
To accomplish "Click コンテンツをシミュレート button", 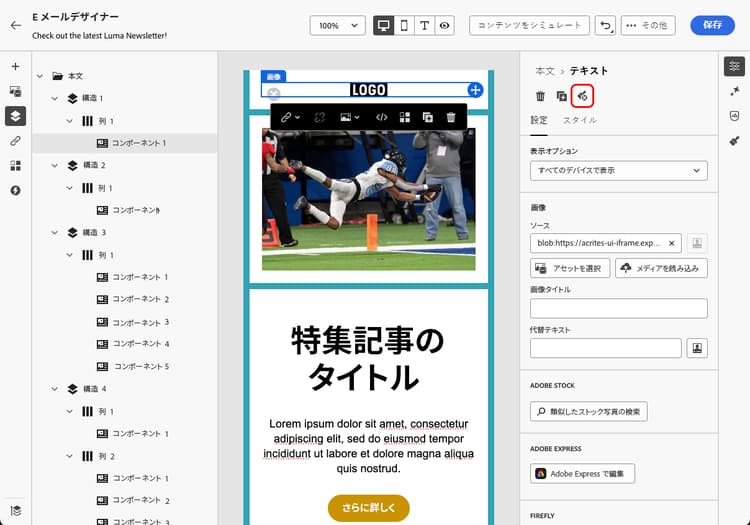I will pos(529,25).
